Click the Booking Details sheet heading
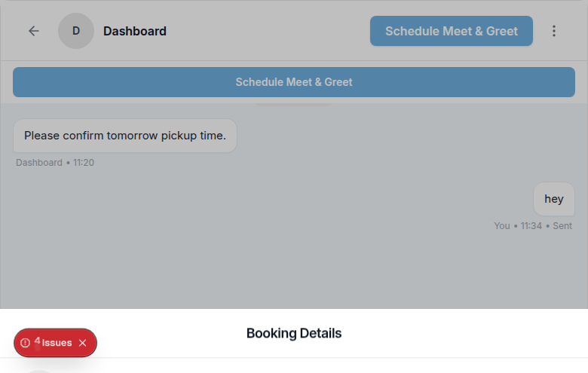The image size is (588, 373). [294, 333]
